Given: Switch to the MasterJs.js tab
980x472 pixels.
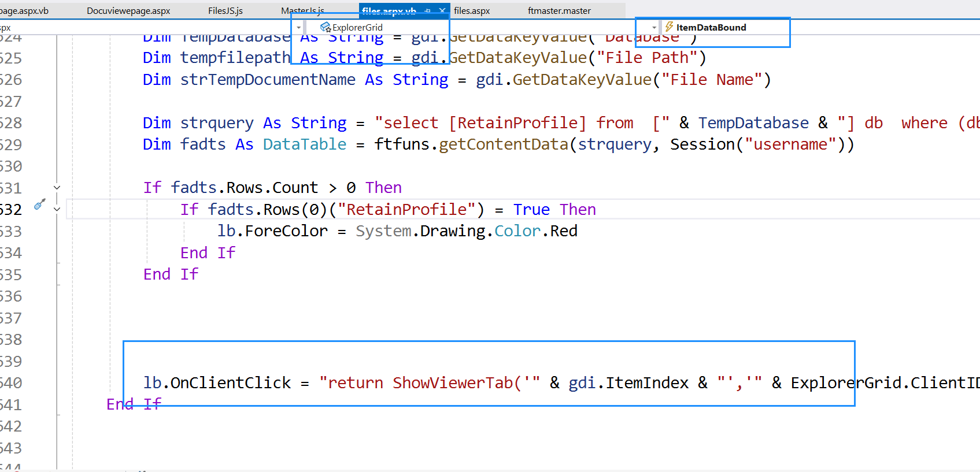Looking at the screenshot, I should pyautogui.click(x=302, y=11).
